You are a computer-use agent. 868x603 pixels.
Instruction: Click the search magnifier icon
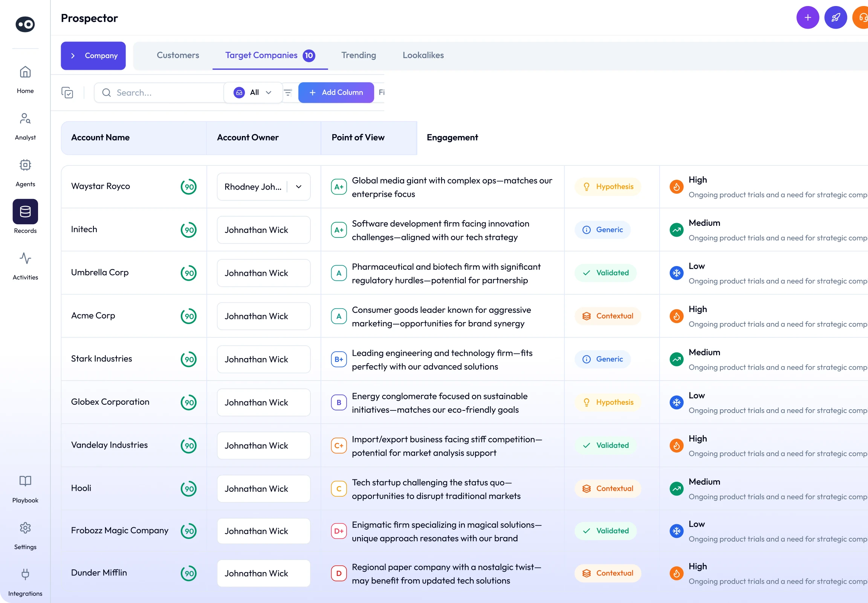107,93
